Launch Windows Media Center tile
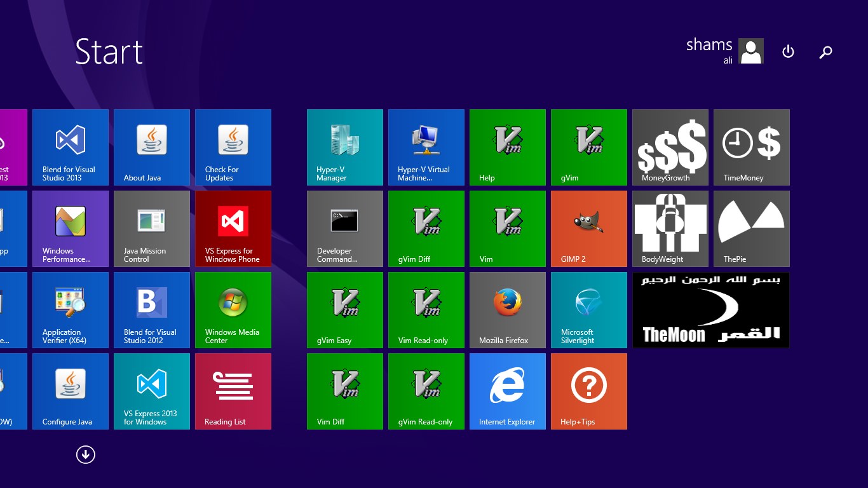Image resolution: width=868 pixels, height=488 pixels. [233, 310]
